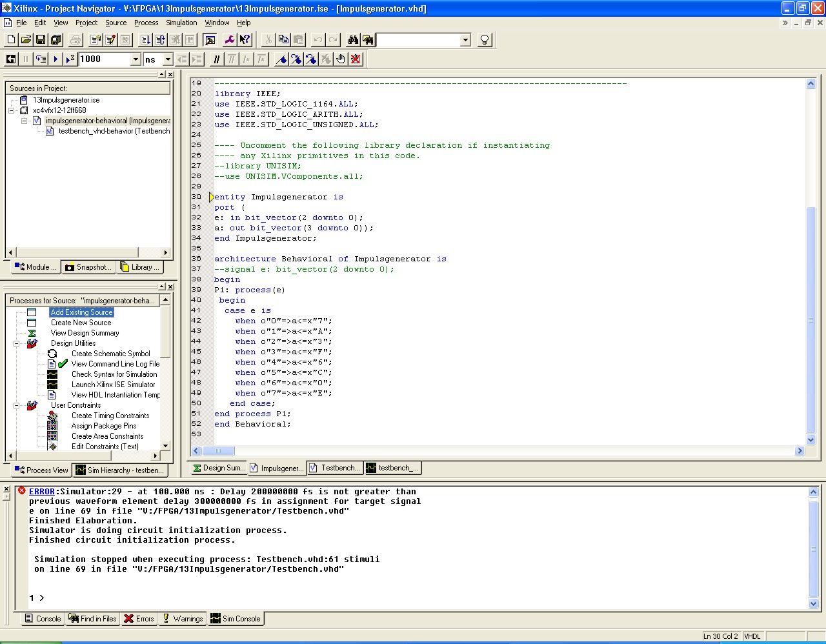Click the Copy icon in the toolbar
826x644 pixels.
[283, 40]
